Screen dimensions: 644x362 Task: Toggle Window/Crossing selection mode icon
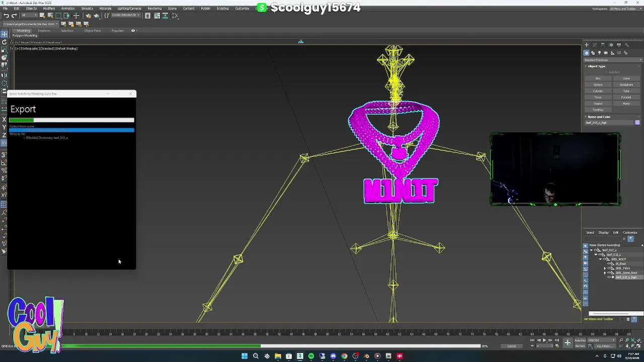click(x=66, y=16)
